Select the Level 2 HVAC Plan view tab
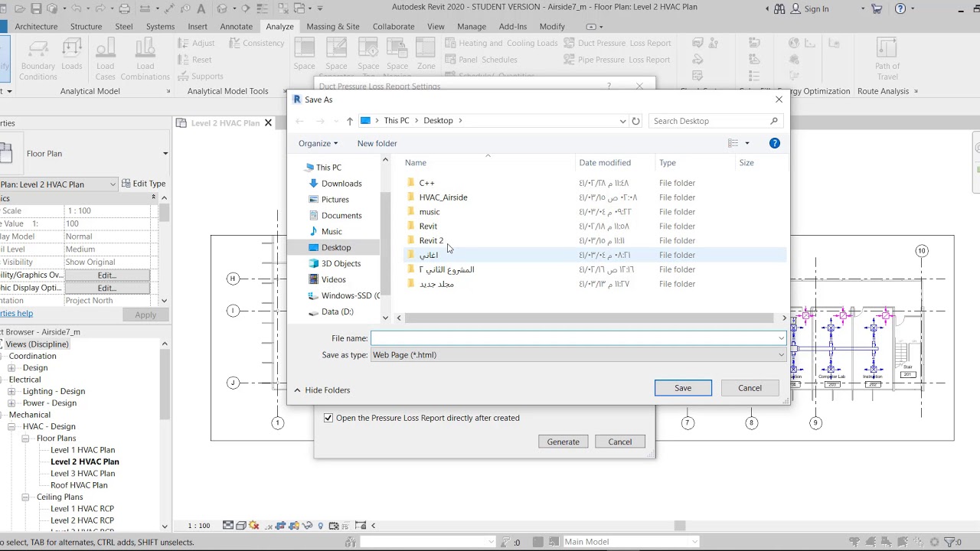Image resolution: width=980 pixels, height=551 pixels. [225, 123]
